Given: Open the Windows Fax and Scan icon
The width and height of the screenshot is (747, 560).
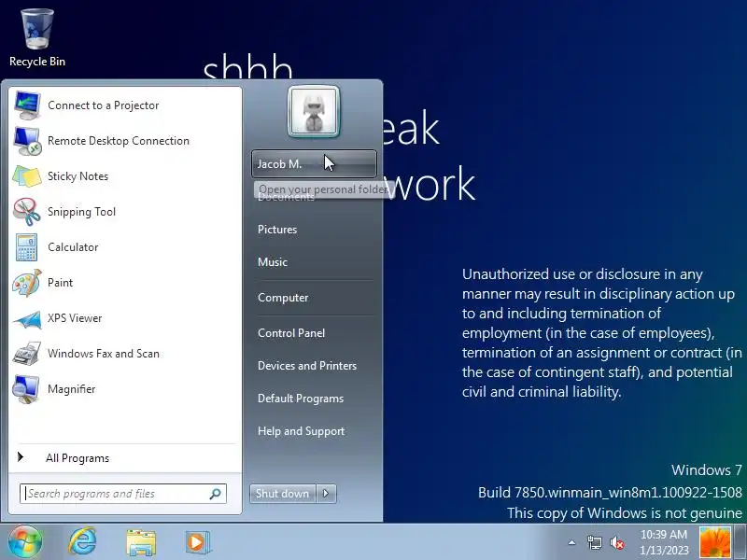Looking at the screenshot, I should click(27, 354).
